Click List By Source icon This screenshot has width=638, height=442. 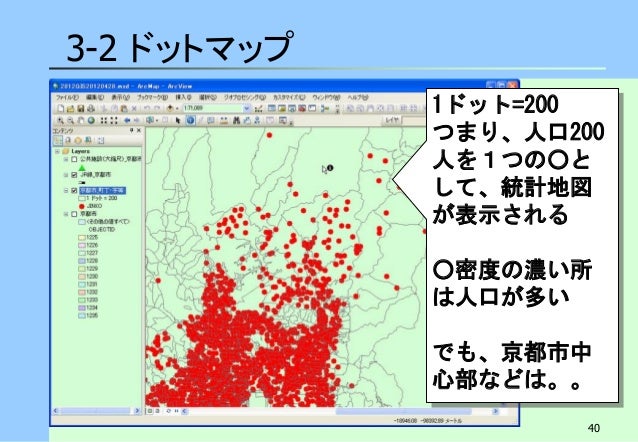coord(68,140)
